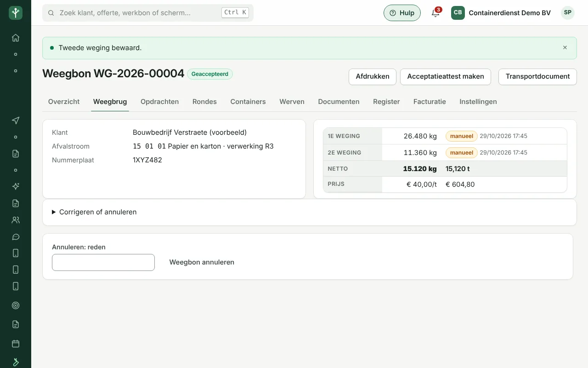The width and height of the screenshot is (588, 368).
Task: Select the Weegbrug tab
Action: click(x=110, y=102)
